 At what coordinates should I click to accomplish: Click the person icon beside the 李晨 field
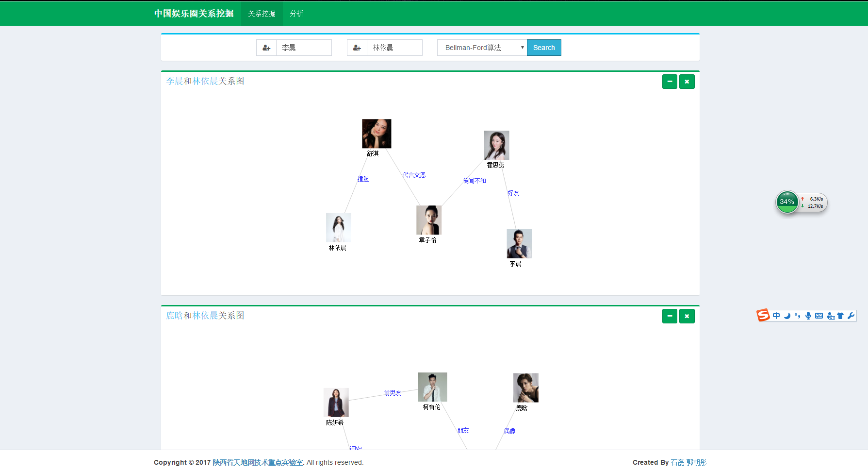[266, 48]
